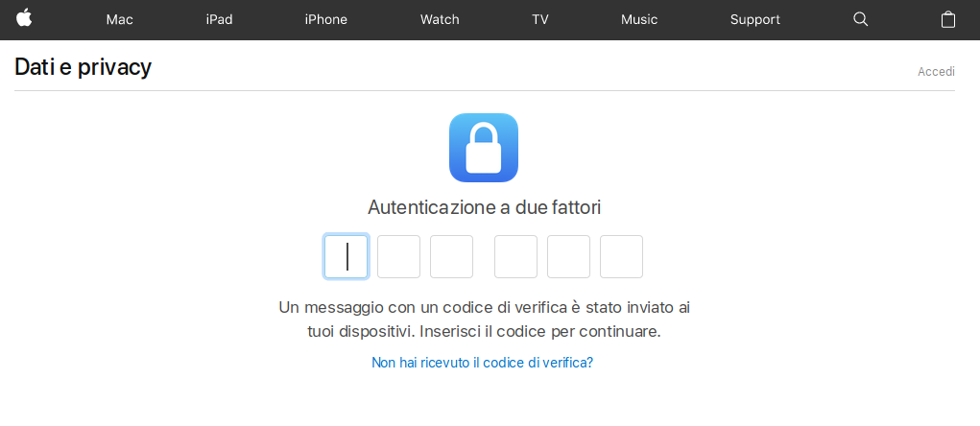The image size is (980, 426).
Task: Click the blue padlock icon
Action: coord(484,148)
